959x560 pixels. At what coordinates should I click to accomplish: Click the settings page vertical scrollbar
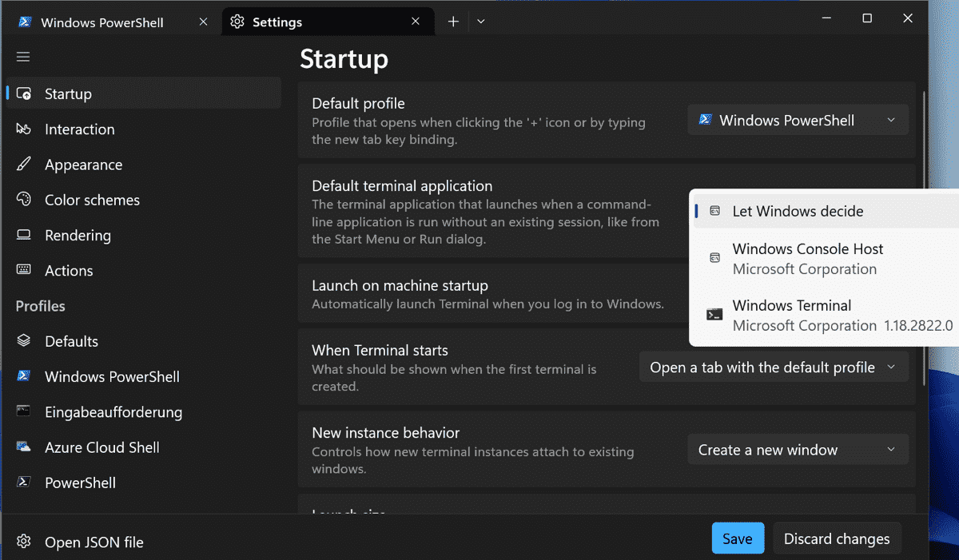(x=925, y=240)
